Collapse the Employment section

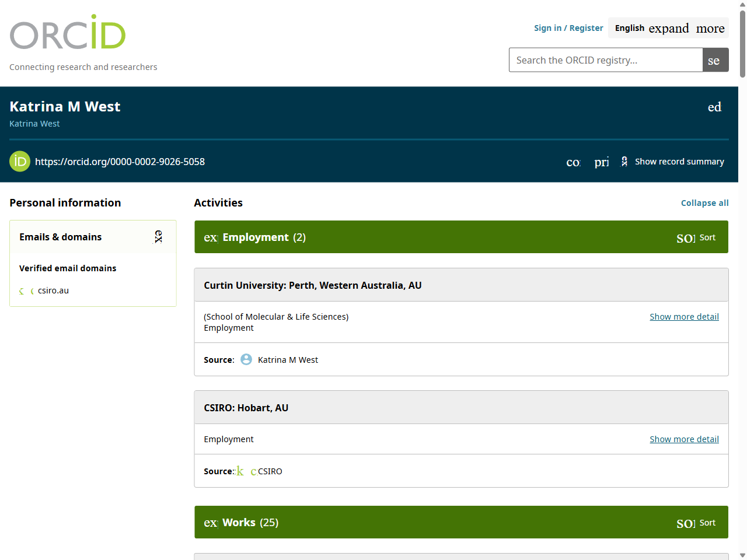click(211, 237)
